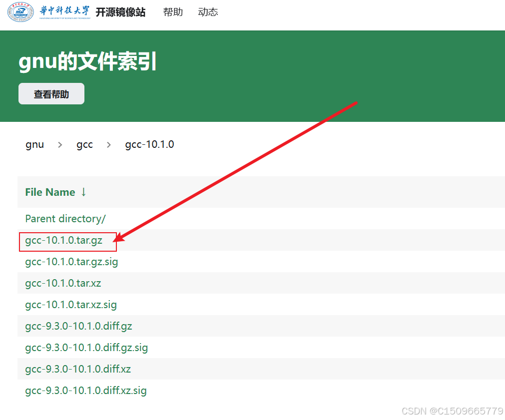Open the gcc breadcrumb link
This screenshot has height=420, width=505.
[84, 144]
